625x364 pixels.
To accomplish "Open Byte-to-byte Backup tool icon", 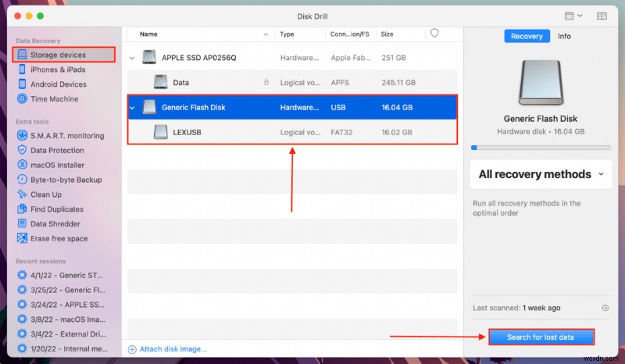I will pos(22,180).
